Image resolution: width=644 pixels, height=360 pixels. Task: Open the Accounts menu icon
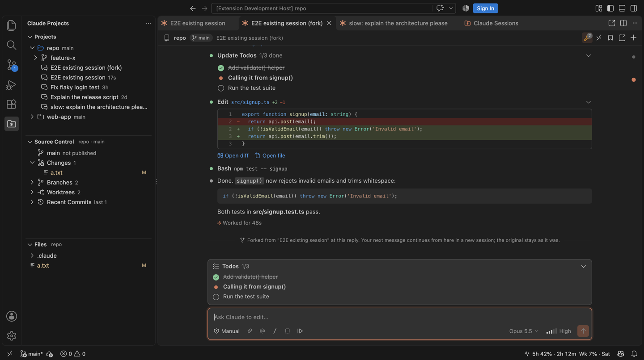click(12, 316)
